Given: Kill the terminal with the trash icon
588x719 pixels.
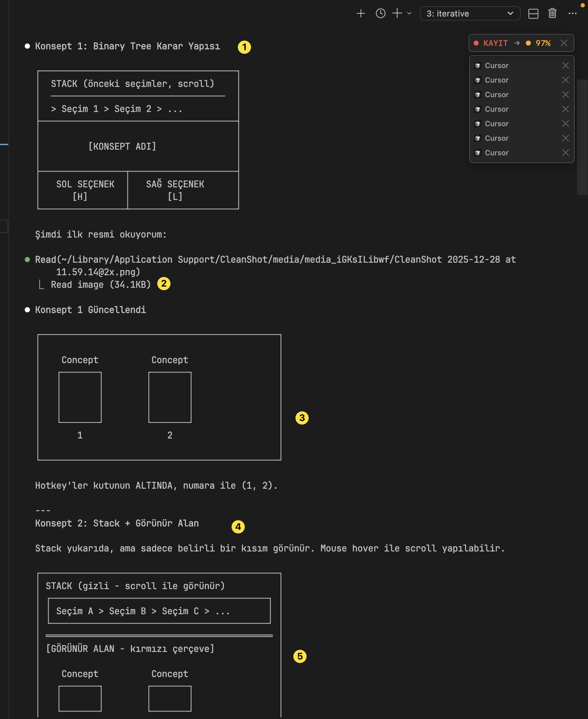Looking at the screenshot, I should (x=552, y=14).
